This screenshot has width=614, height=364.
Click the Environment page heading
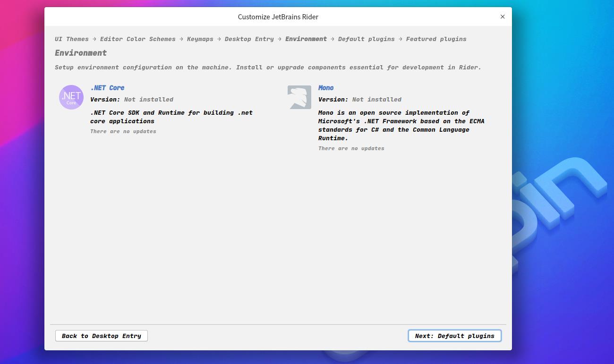pyautogui.click(x=81, y=53)
